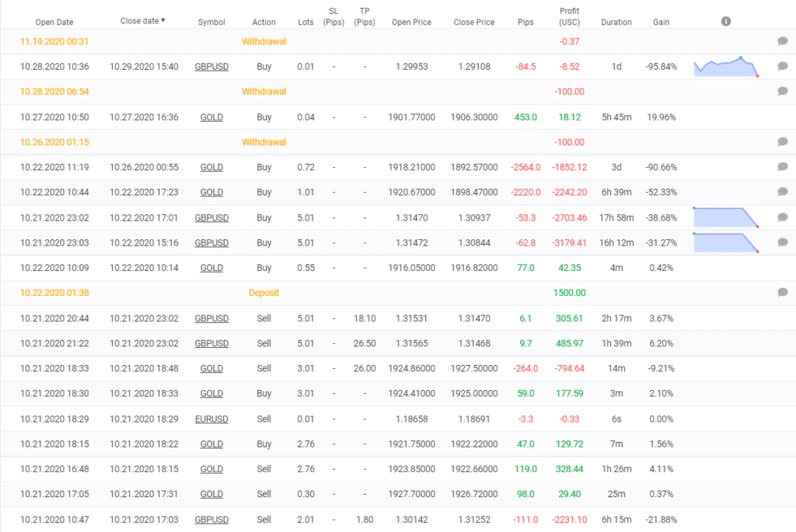Open comment bubble for 10.28.2020 GBPUSD trade
The width and height of the screenshot is (796, 532).
coord(783,67)
